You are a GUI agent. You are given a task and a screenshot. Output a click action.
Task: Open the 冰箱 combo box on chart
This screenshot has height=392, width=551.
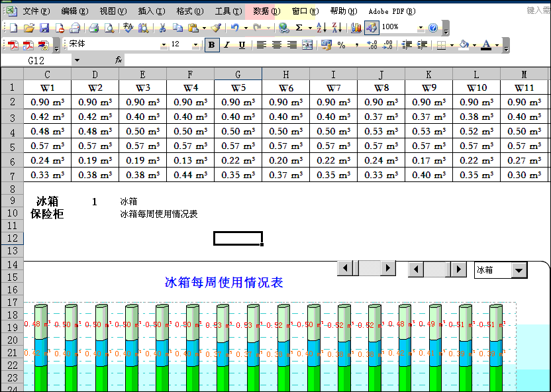[x=520, y=270]
